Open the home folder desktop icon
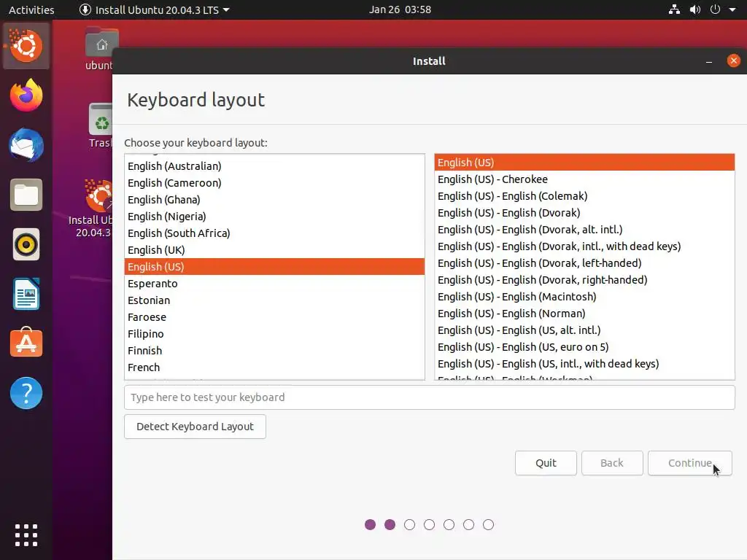Image resolution: width=747 pixels, height=560 pixels. click(x=99, y=49)
